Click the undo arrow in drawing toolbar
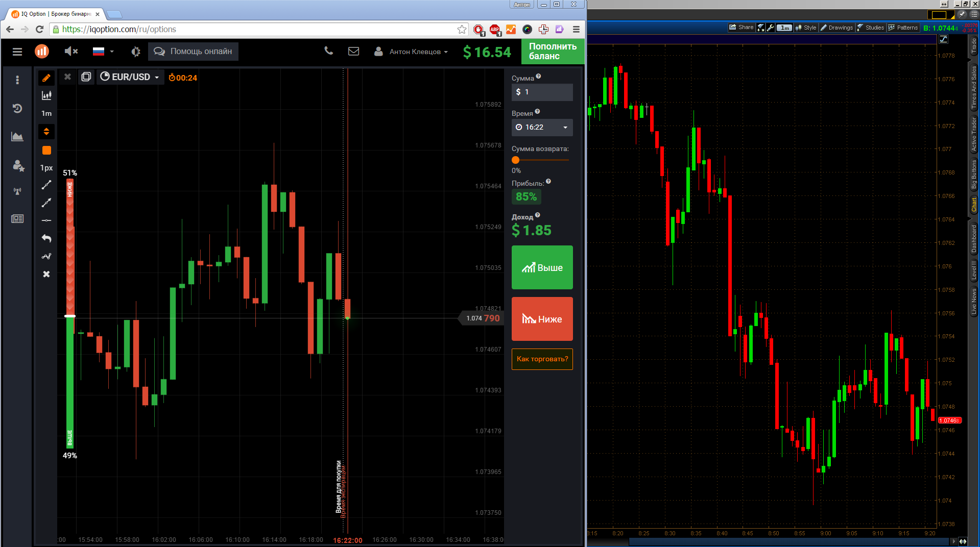980x547 pixels. [46, 238]
